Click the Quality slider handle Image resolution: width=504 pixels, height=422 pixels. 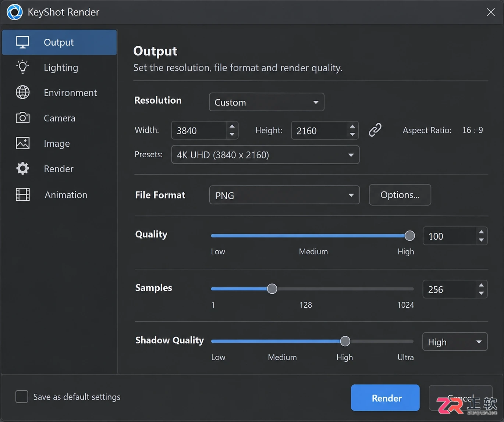pos(409,236)
